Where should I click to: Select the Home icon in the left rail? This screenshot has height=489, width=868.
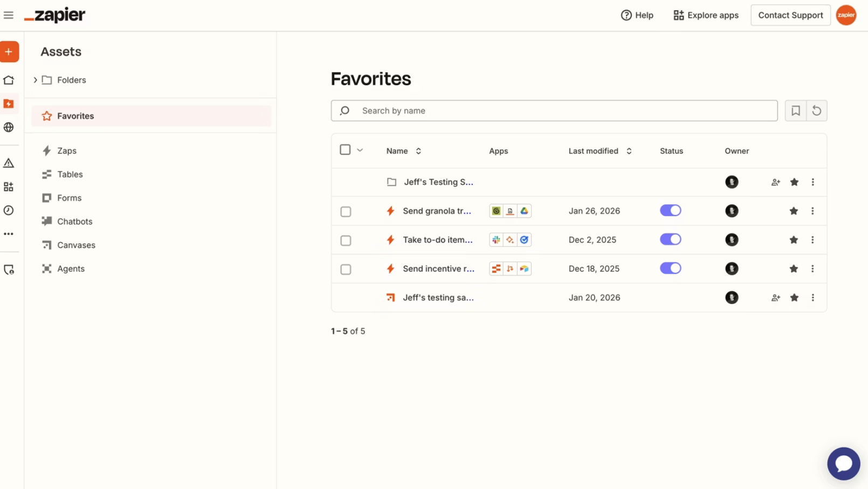coord(9,79)
